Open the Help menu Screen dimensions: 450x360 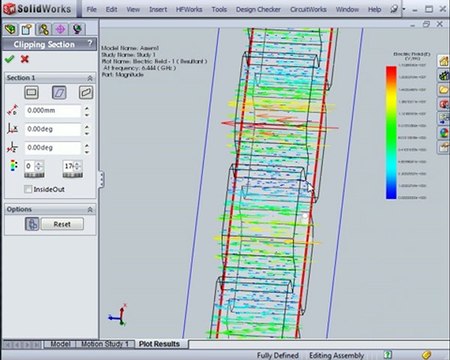point(374,10)
